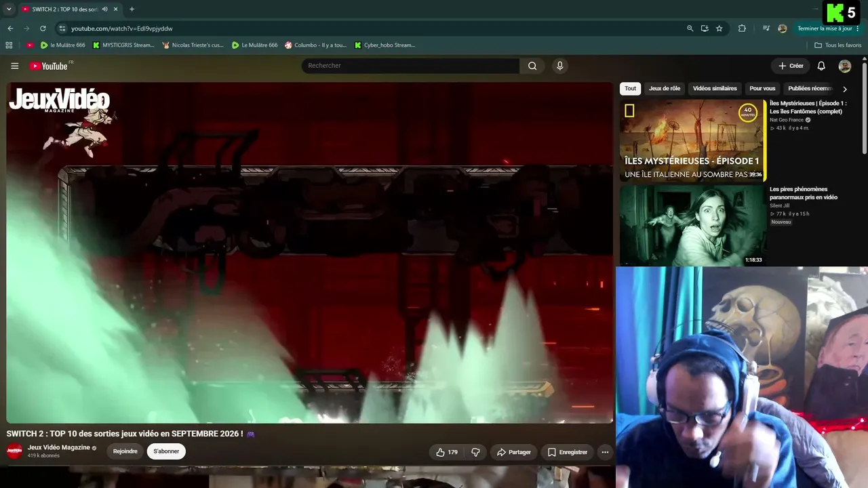Show more filter chips with the arrow
This screenshot has width=868, height=488.
(845, 89)
